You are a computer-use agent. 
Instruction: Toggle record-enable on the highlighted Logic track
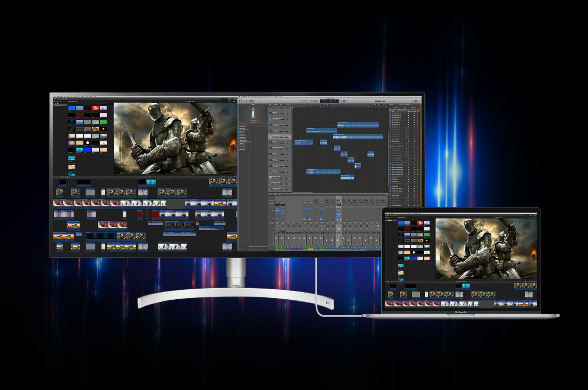pyautogui.click(x=277, y=137)
